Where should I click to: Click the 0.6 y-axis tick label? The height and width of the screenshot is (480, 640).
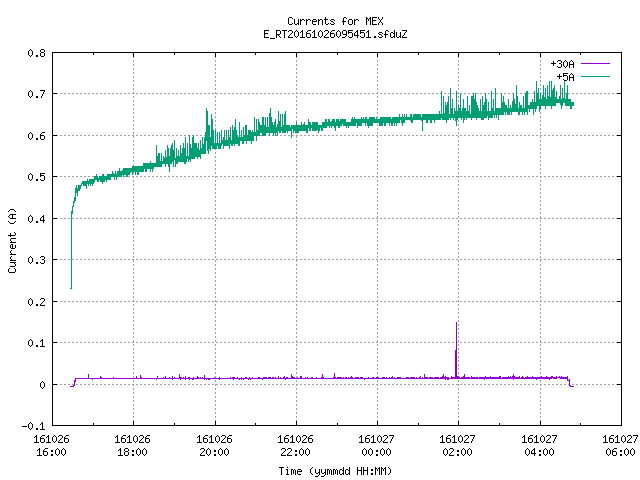click(37, 136)
